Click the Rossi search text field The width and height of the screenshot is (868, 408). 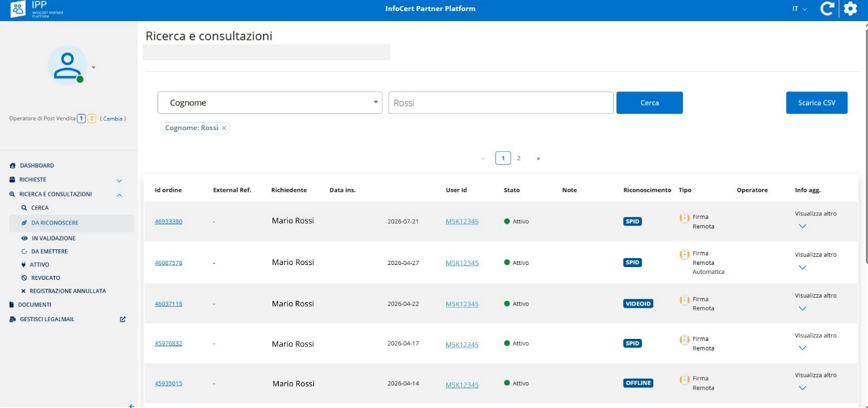[501, 103]
